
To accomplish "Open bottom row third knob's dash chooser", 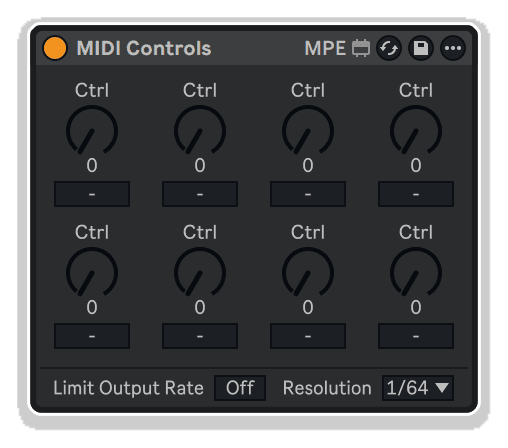I will click(x=308, y=336).
